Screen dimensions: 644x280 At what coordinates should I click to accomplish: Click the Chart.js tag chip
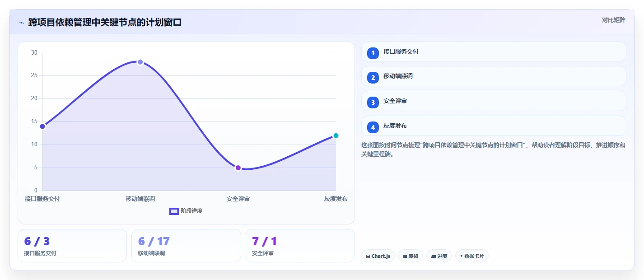point(378,256)
